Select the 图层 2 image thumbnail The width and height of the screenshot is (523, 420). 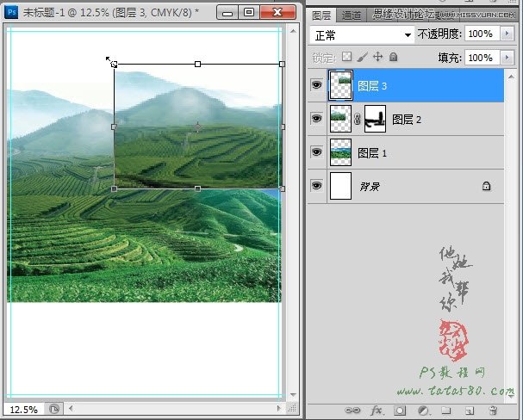pyautogui.click(x=340, y=119)
